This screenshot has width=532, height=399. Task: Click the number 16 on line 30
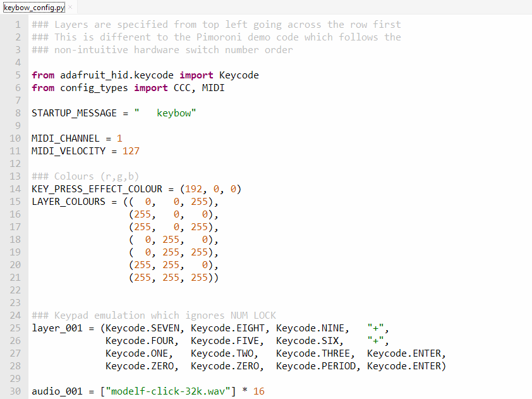click(x=259, y=391)
